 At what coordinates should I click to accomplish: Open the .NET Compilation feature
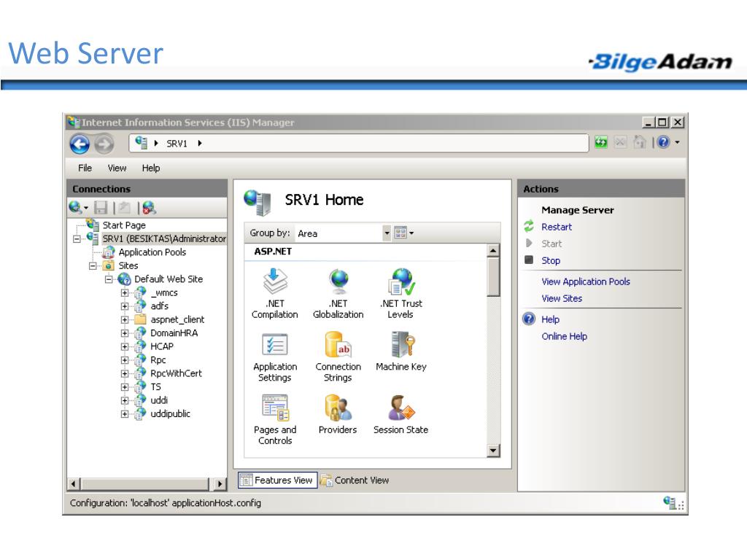pyautogui.click(x=275, y=293)
